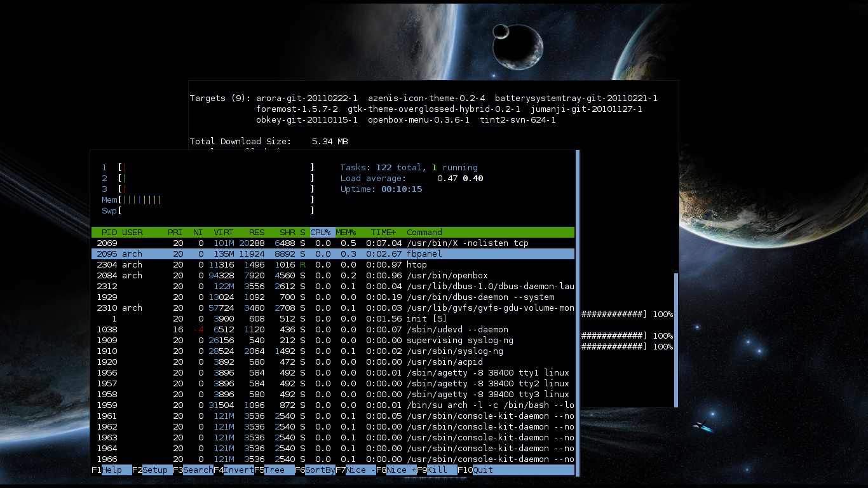Click F7 Nice - to raise priority
The width and height of the screenshot is (868, 488).
pos(356,470)
